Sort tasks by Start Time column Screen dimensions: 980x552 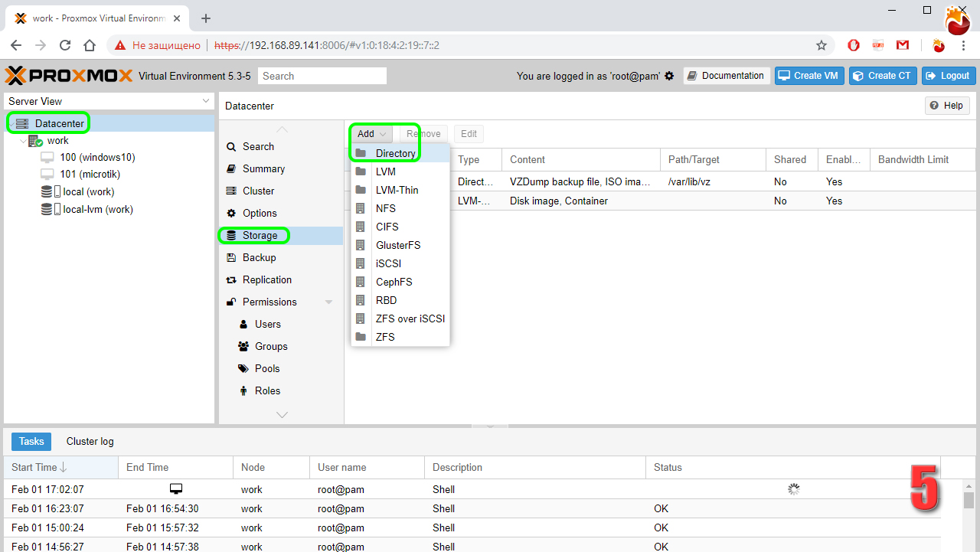click(60, 467)
